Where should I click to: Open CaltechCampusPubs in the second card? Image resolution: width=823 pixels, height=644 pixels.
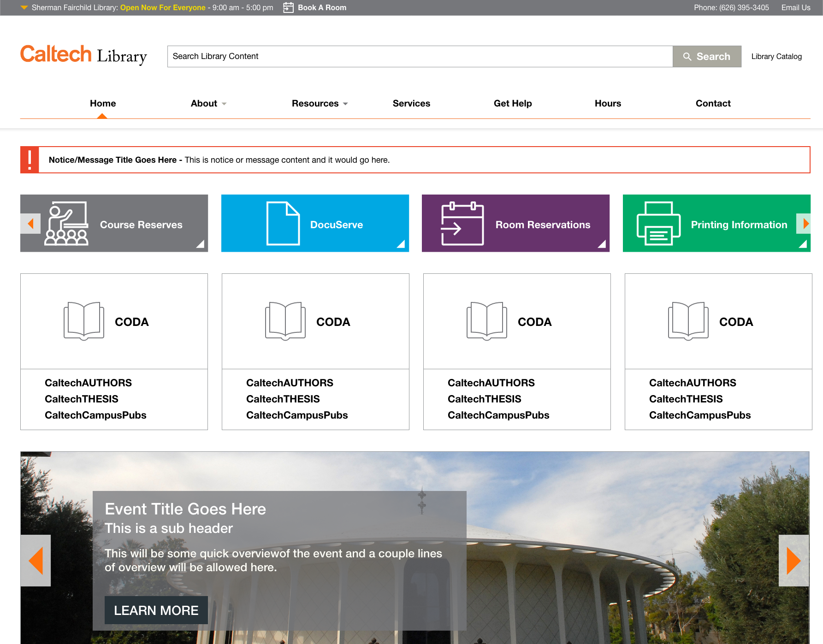pos(297,415)
